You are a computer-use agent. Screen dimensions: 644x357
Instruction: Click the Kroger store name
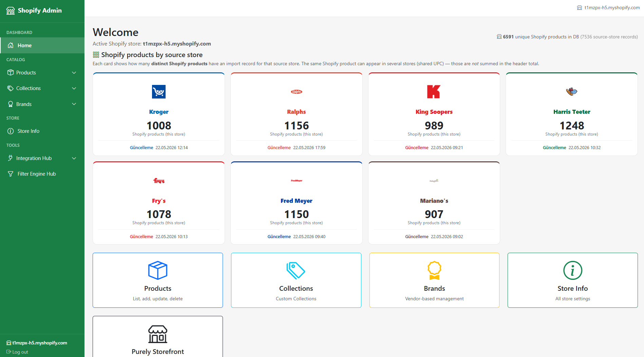159,112
